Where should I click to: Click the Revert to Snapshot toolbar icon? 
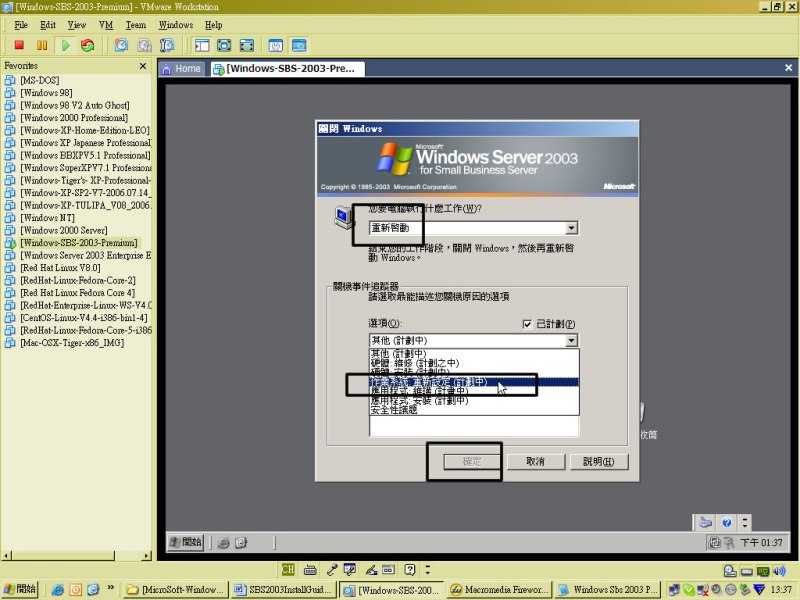(x=144, y=45)
